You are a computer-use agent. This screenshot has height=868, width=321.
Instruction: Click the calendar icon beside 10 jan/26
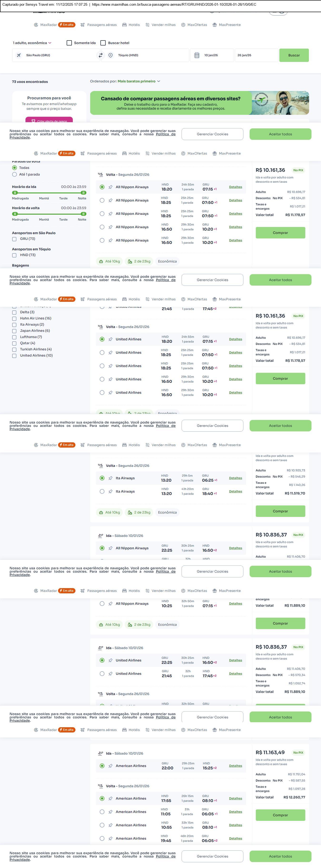[x=197, y=55]
